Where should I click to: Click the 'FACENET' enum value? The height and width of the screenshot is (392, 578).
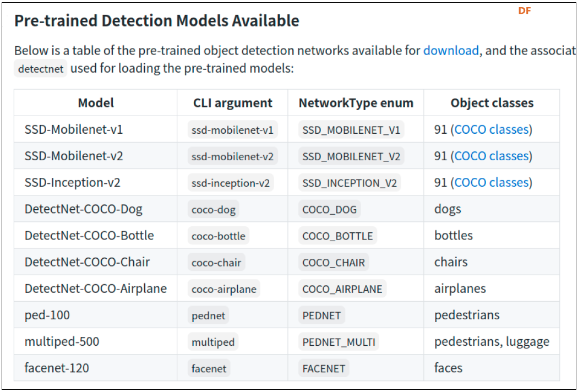pos(324,368)
